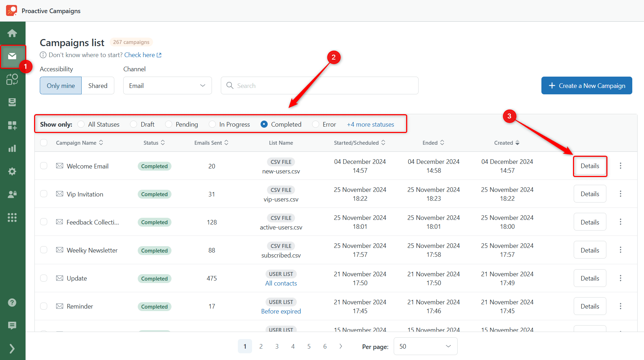Open the shapes icon in sidebar
The height and width of the screenshot is (360, 644).
(12, 79)
